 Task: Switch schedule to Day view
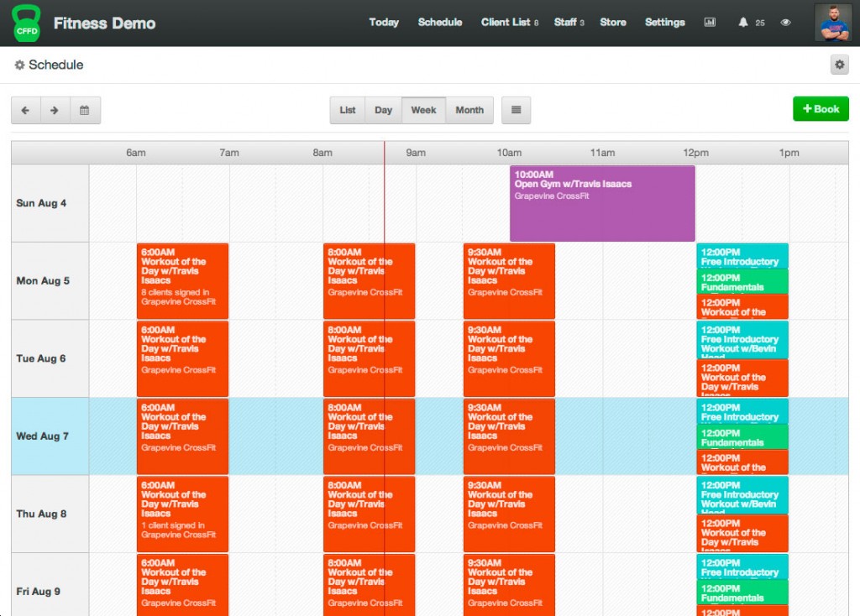point(383,110)
